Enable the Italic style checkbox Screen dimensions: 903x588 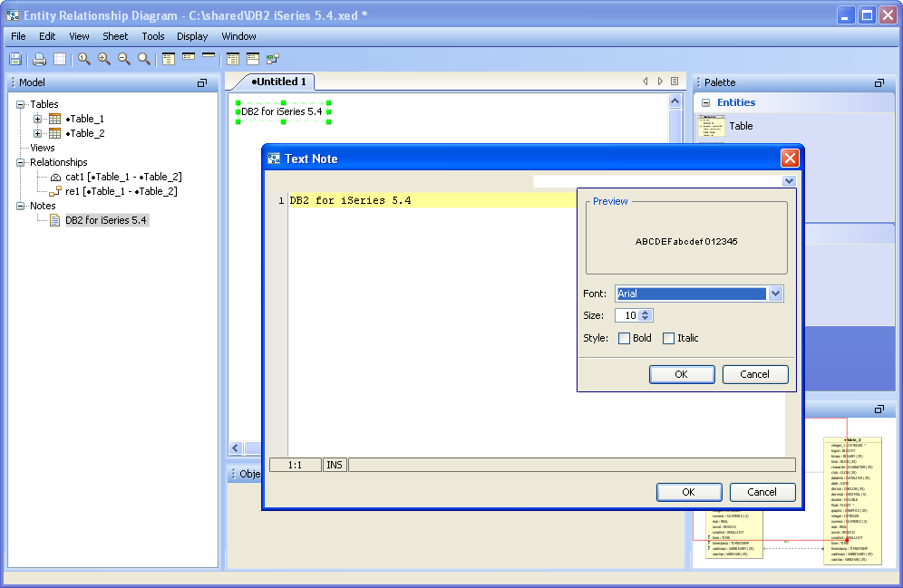[668, 338]
